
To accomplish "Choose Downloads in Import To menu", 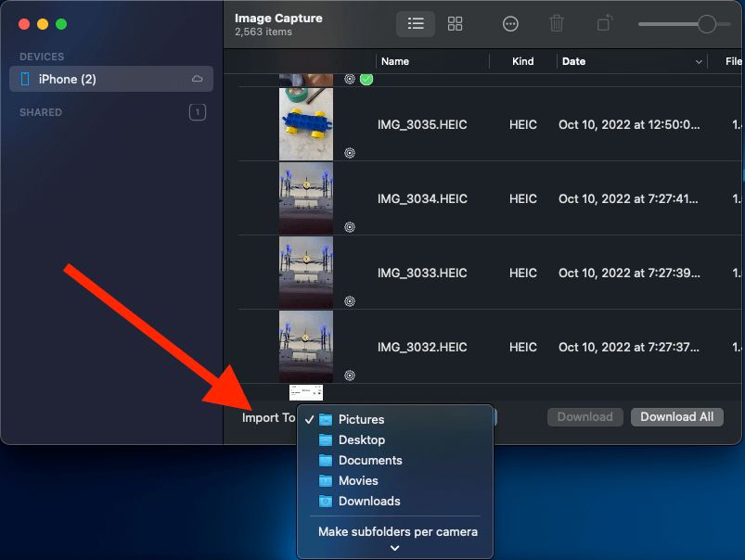I will tap(395, 501).
